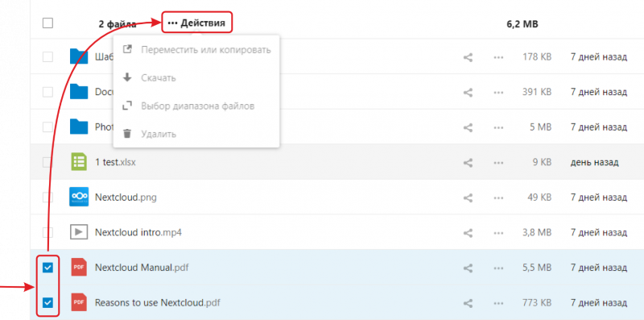644x320 pixels.
Task: Click share icon for Nextcloud intro.mp4
Action: tap(468, 233)
